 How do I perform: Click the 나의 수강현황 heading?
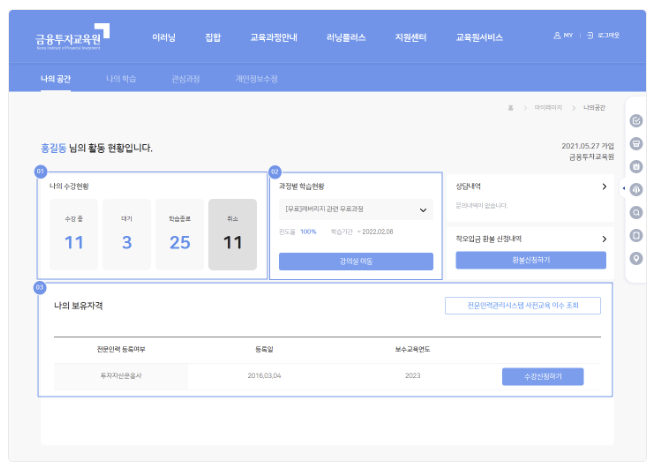[x=69, y=186]
